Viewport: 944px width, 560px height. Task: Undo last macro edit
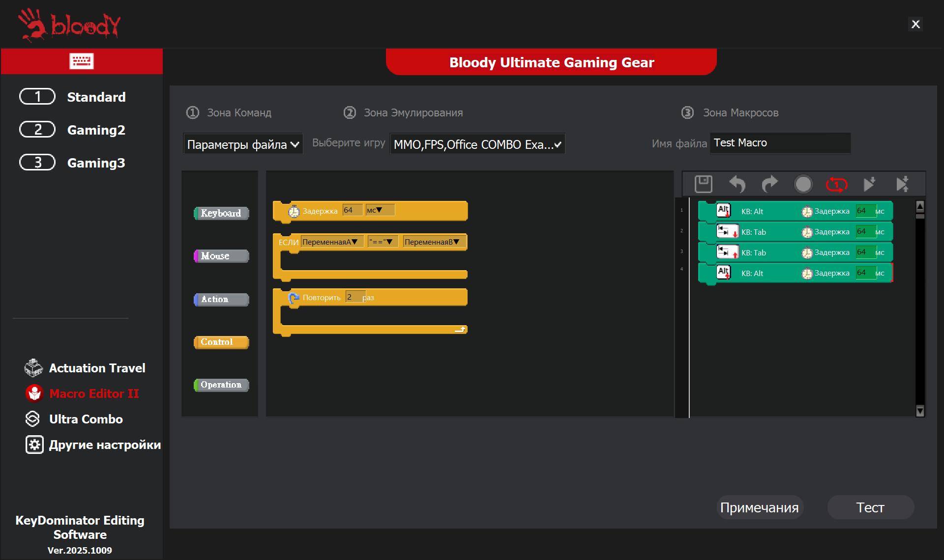point(737,184)
